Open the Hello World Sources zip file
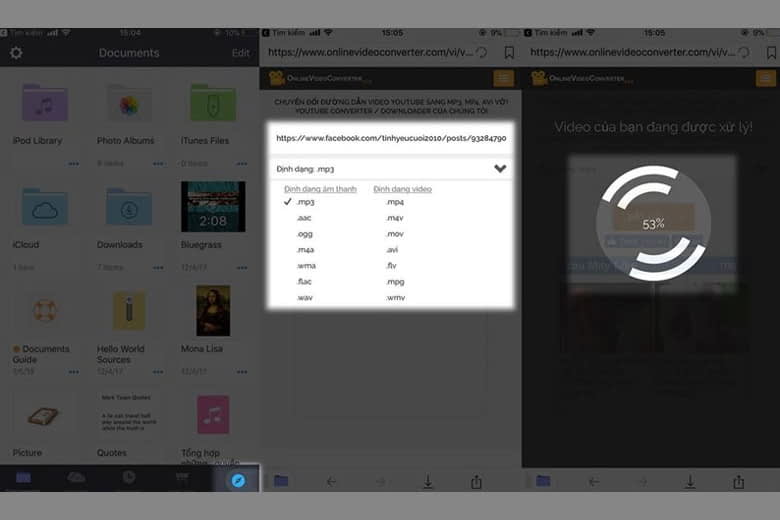Image resolution: width=780 pixels, height=520 pixels. click(129, 311)
